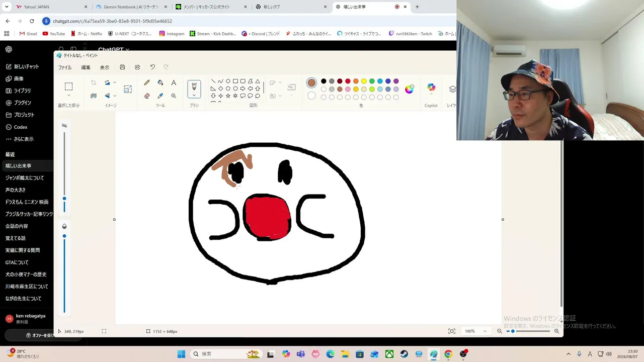Select the Oval shape

(228, 81)
